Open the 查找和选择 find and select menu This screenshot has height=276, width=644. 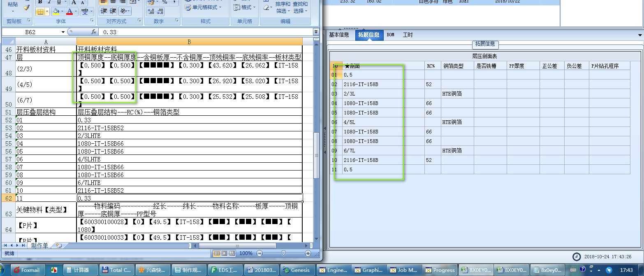300,7
